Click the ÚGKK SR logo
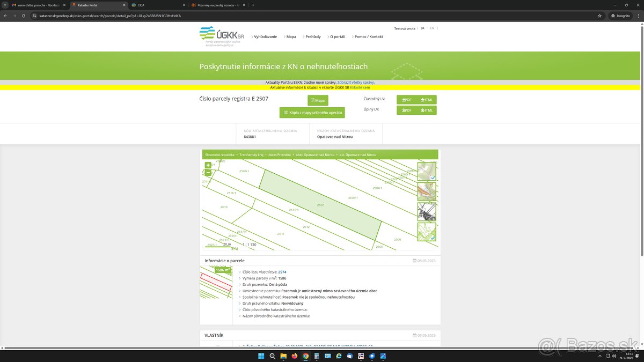This screenshot has width=644, height=362. tap(221, 36)
